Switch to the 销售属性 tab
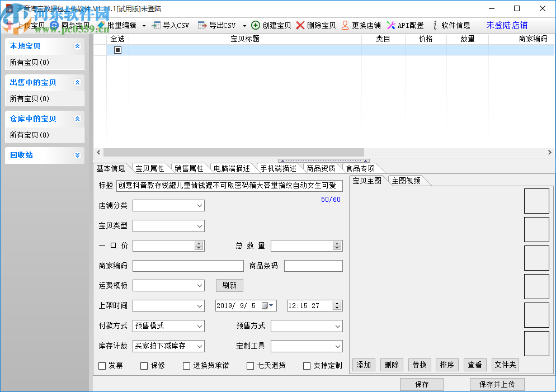Viewport: 556px width, 392px height. point(189,168)
